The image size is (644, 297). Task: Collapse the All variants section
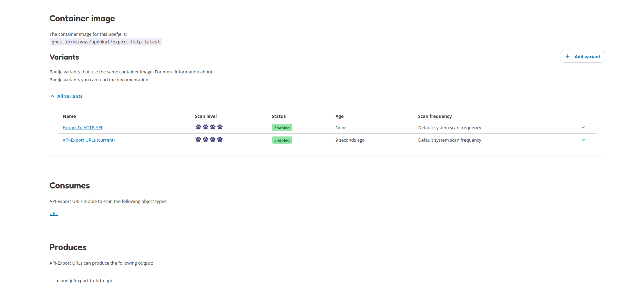tap(67, 96)
